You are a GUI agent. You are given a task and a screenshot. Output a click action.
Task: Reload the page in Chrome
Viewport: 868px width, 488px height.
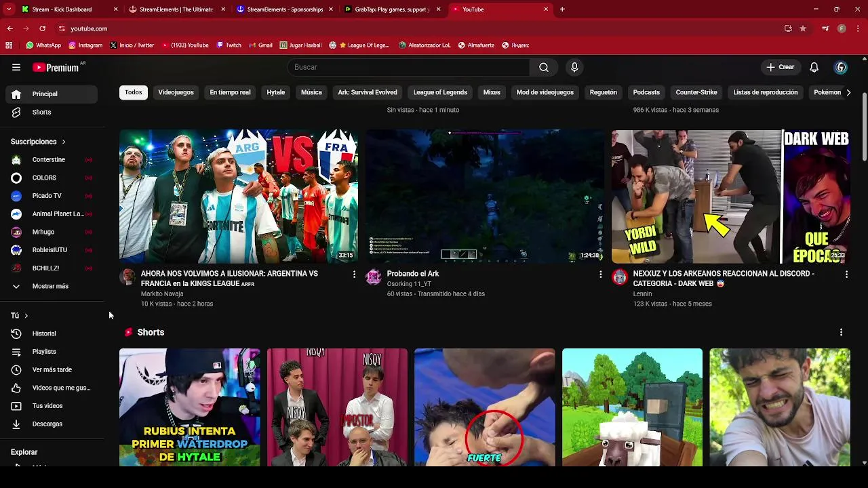42,28
